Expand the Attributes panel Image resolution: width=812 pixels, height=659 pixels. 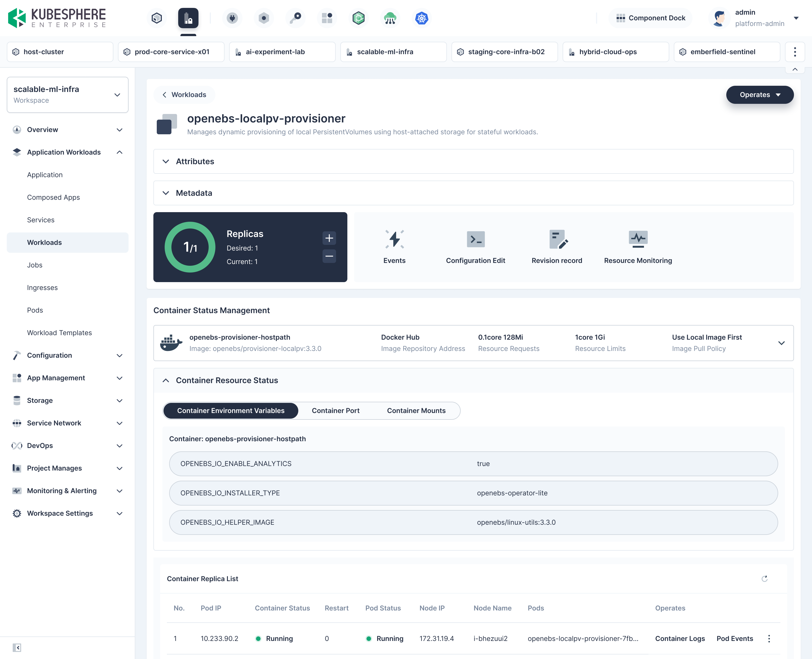click(x=473, y=161)
